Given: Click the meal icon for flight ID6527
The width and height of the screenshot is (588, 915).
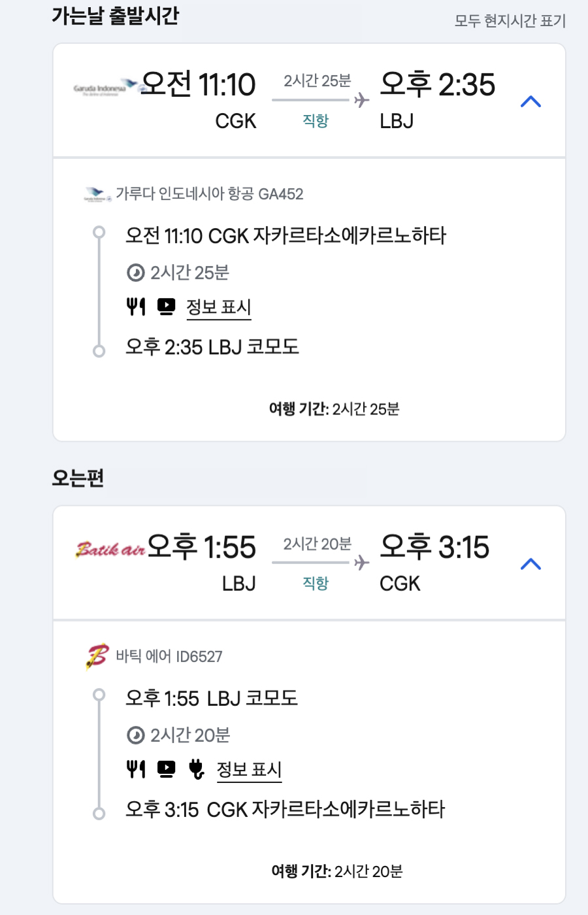Looking at the screenshot, I should click(136, 769).
